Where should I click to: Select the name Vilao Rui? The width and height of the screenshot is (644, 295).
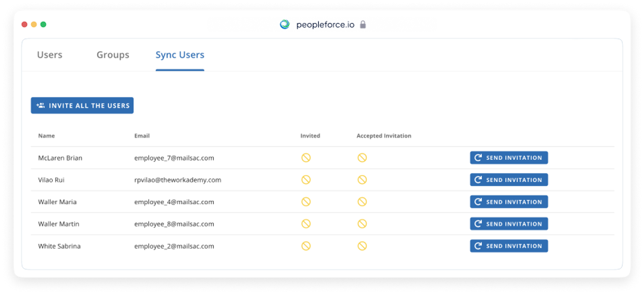[51, 180]
